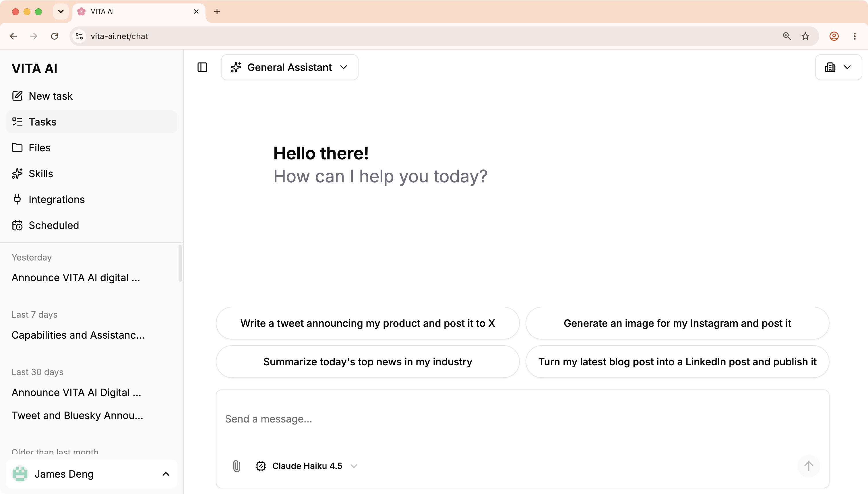This screenshot has height=494, width=868.
Task: Reload the current page
Action: (55, 36)
